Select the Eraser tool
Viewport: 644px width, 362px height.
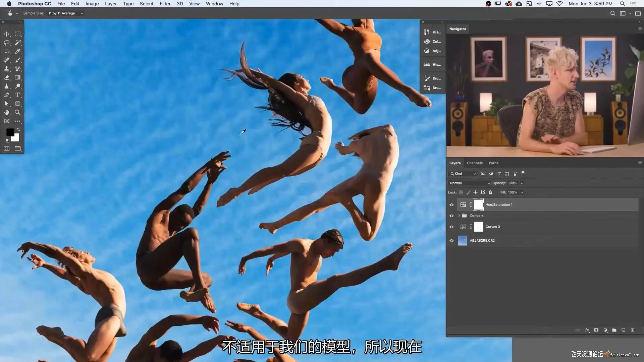(6, 77)
